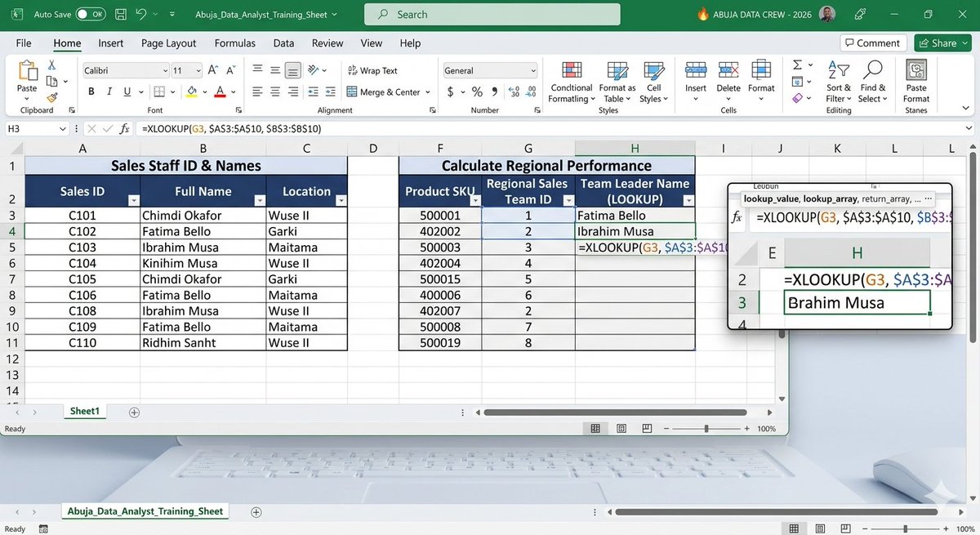This screenshot has height=535, width=980.
Task: Click the Save floppy disk icon
Action: (x=120, y=14)
